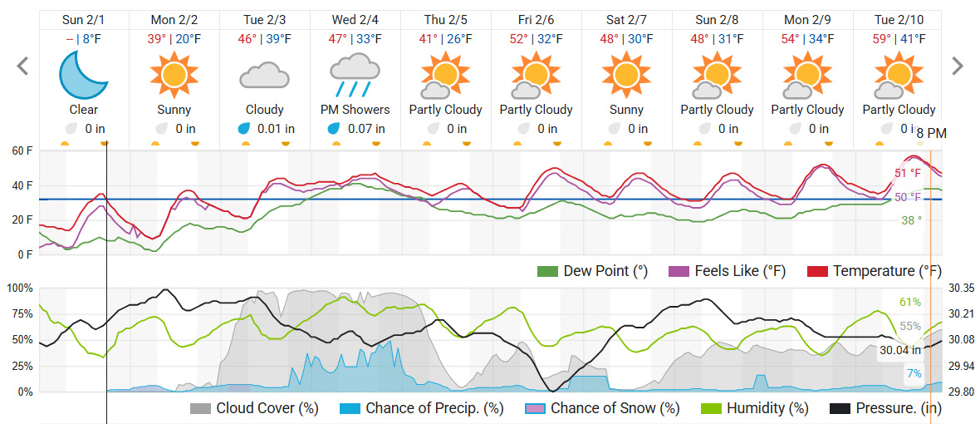
Task: Click the partly cloudy icon for Thursday 2/5
Action: point(445,75)
